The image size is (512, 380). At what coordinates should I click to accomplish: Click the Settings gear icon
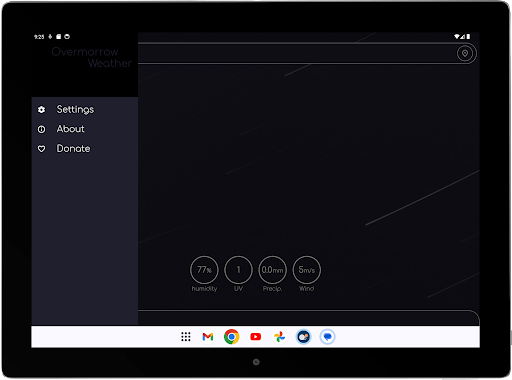(x=41, y=110)
